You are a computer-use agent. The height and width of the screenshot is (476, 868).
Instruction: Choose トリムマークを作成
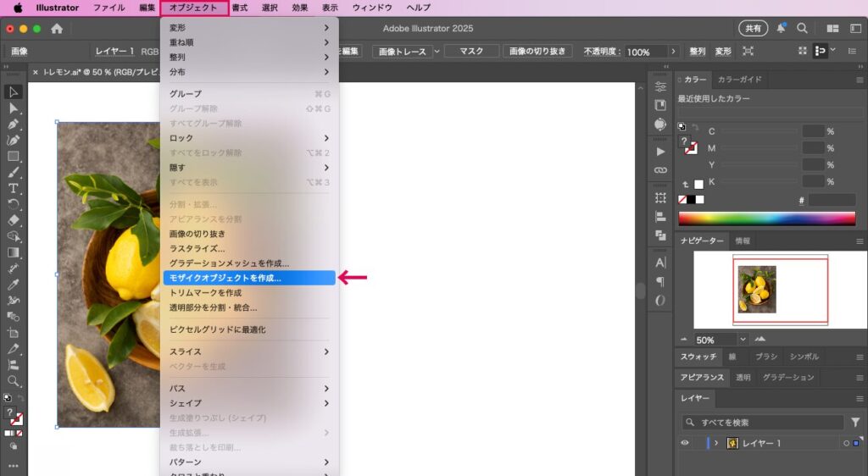(249, 293)
